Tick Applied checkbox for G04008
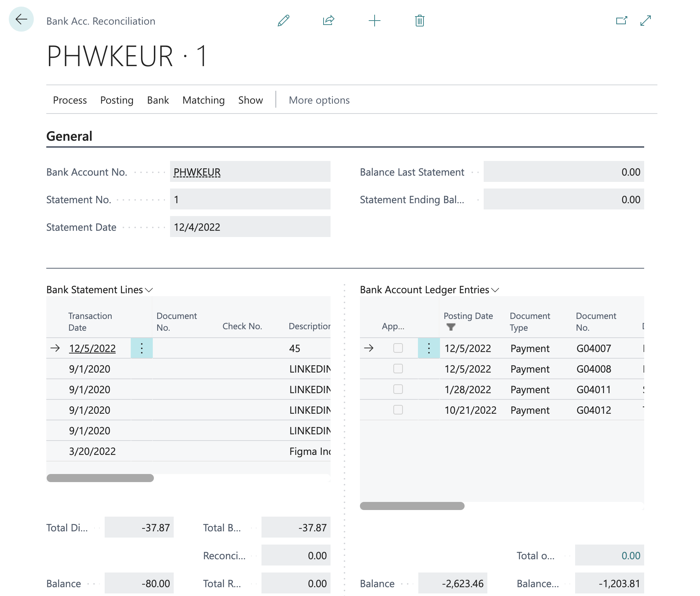Screen dimensions: 700x596 tap(398, 369)
